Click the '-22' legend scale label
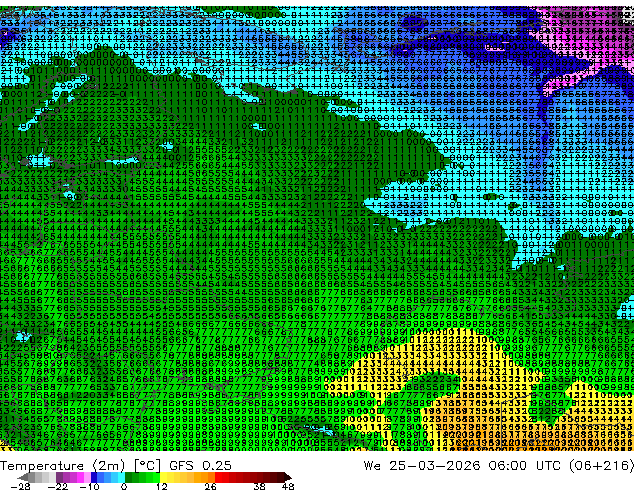The image size is (634, 490). 58,486
